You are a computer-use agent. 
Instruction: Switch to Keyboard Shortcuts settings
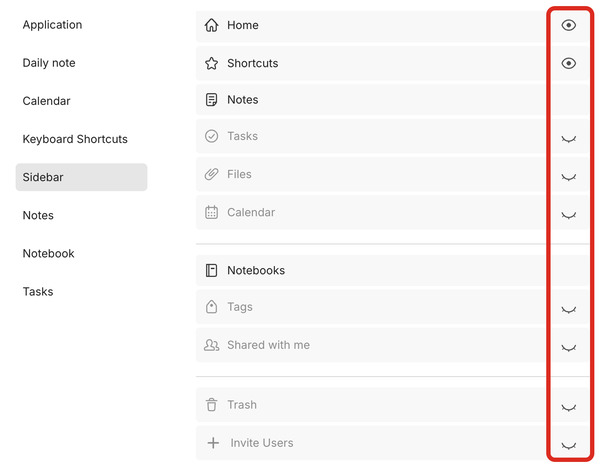coord(75,139)
